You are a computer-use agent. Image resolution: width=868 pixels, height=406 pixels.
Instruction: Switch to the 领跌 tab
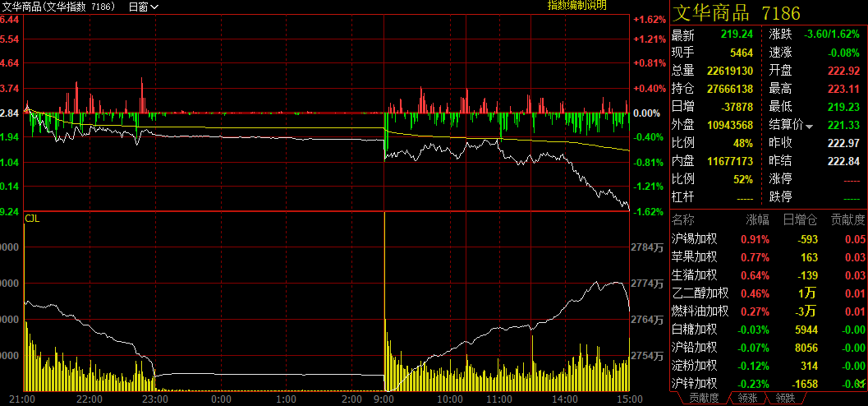coord(785,399)
